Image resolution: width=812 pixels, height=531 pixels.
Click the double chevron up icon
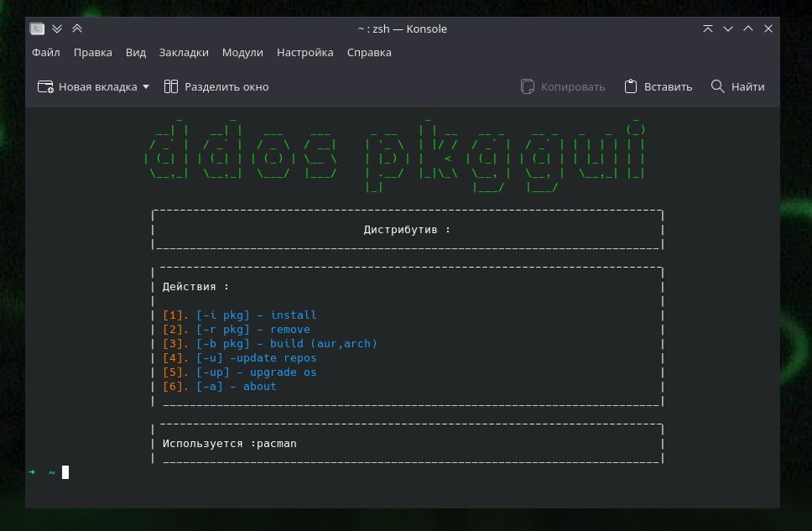(76, 28)
